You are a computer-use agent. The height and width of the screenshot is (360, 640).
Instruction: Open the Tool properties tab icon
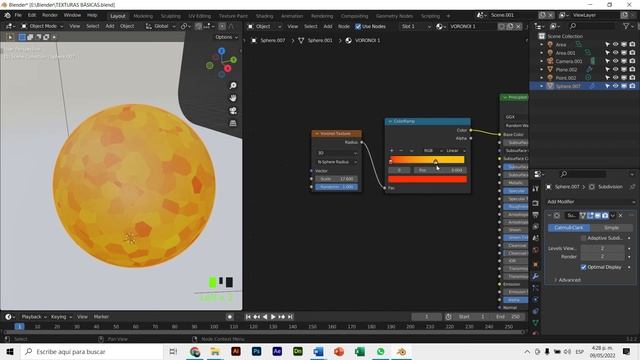click(536, 189)
